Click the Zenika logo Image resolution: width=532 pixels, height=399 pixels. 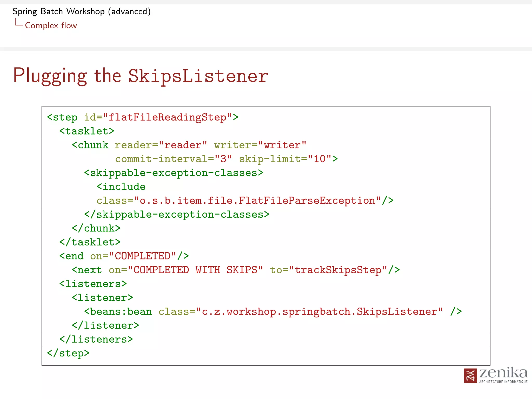click(x=496, y=375)
